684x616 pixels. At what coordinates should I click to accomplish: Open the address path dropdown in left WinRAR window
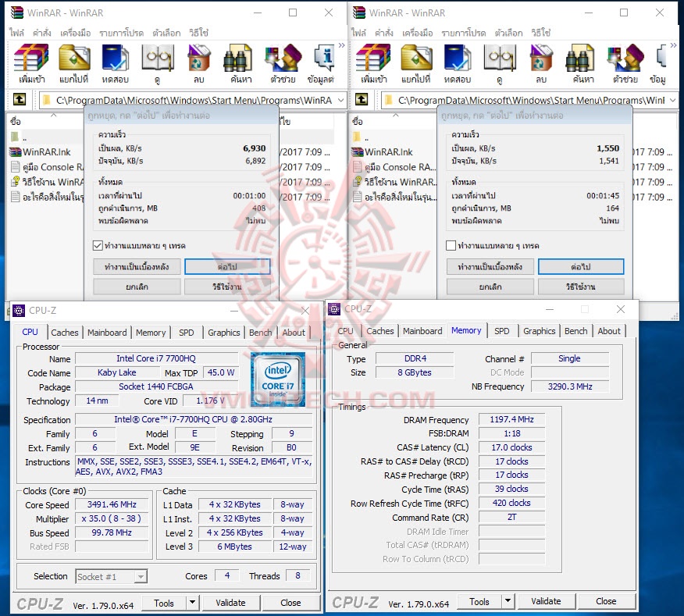[340, 101]
